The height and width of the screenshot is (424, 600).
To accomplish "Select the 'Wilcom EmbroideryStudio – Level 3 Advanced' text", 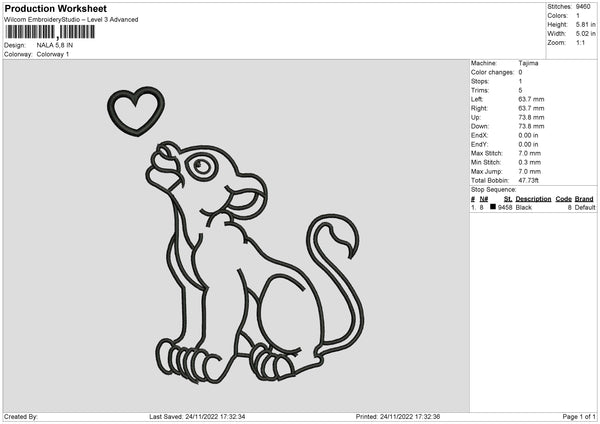I will coord(71,20).
